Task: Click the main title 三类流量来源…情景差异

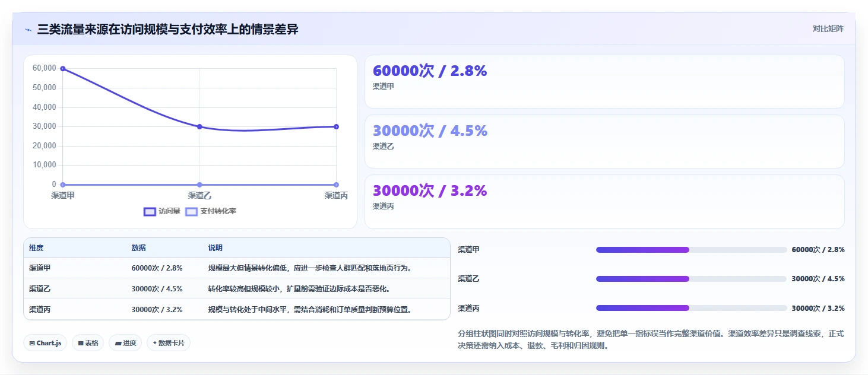Action: pyautogui.click(x=168, y=30)
